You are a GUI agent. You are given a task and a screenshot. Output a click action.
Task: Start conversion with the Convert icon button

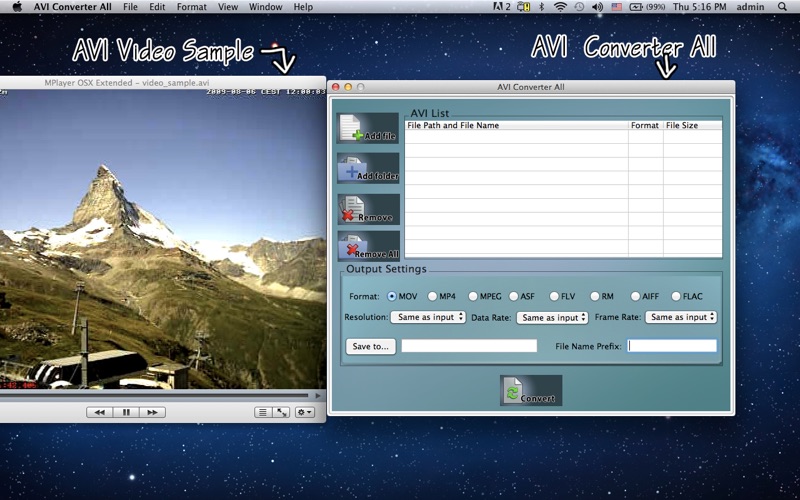[531, 391]
